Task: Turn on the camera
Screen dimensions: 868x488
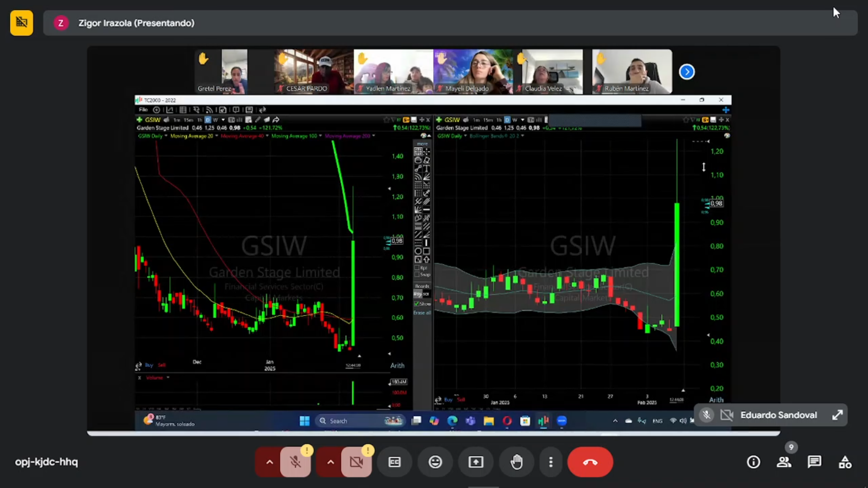Action: click(x=356, y=462)
